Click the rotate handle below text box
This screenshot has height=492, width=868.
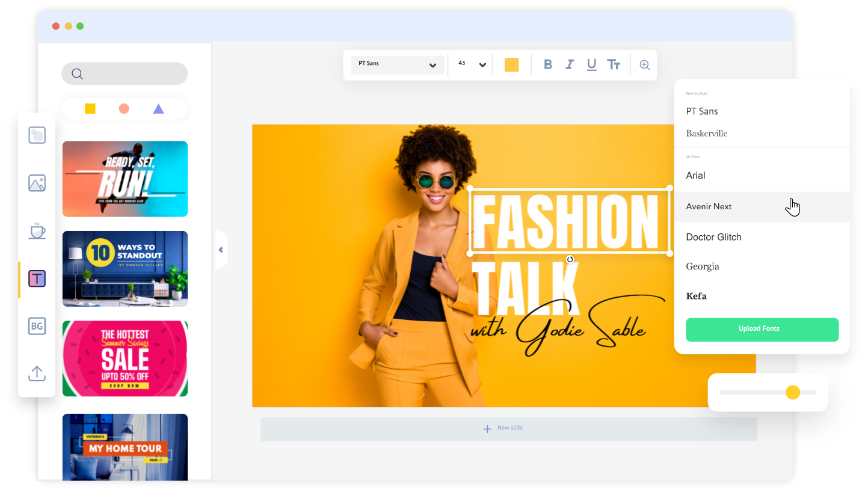(x=570, y=259)
